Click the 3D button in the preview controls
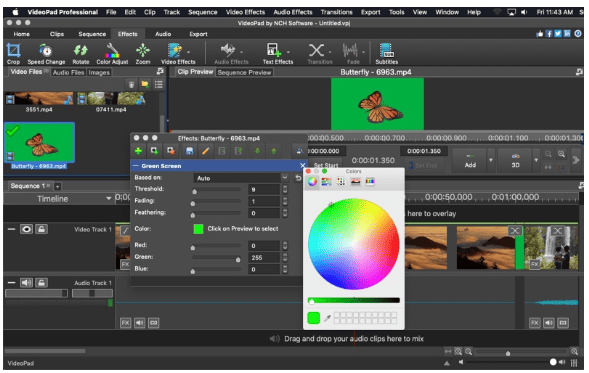This screenshot has width=589, height=373. pos(515,160)
